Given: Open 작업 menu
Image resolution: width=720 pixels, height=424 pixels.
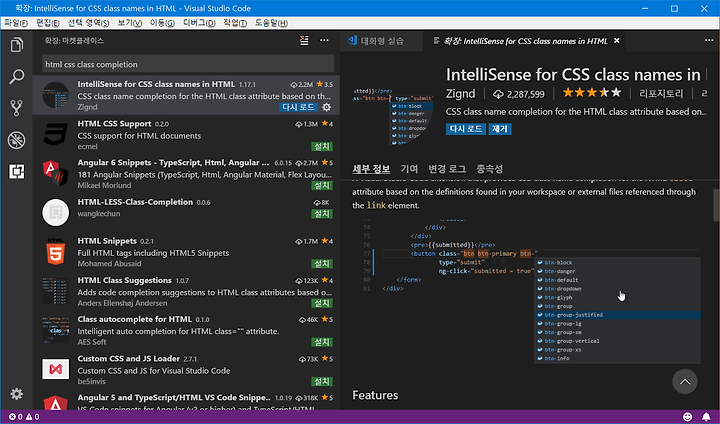Looking at the screenshot, I should (235, 23).
